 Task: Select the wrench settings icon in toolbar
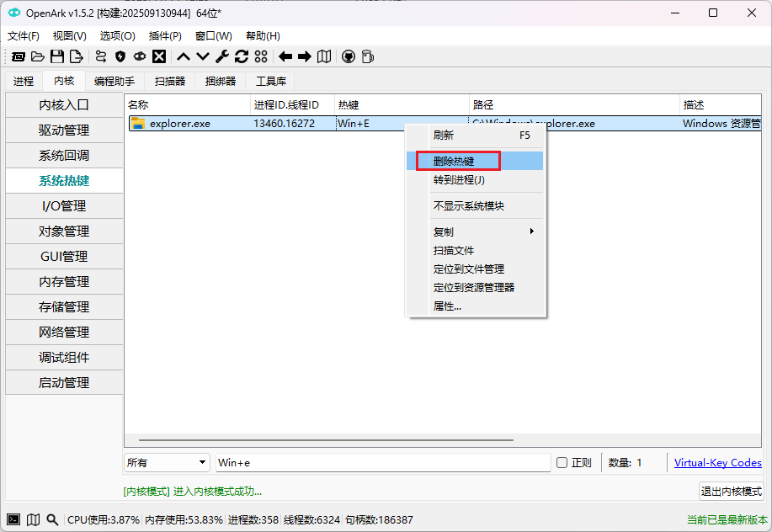click(221, 56)
